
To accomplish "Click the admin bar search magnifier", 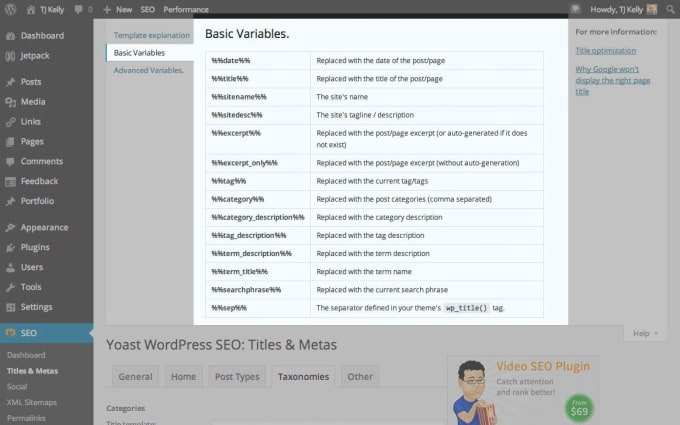I will click(x=670, y=9).
